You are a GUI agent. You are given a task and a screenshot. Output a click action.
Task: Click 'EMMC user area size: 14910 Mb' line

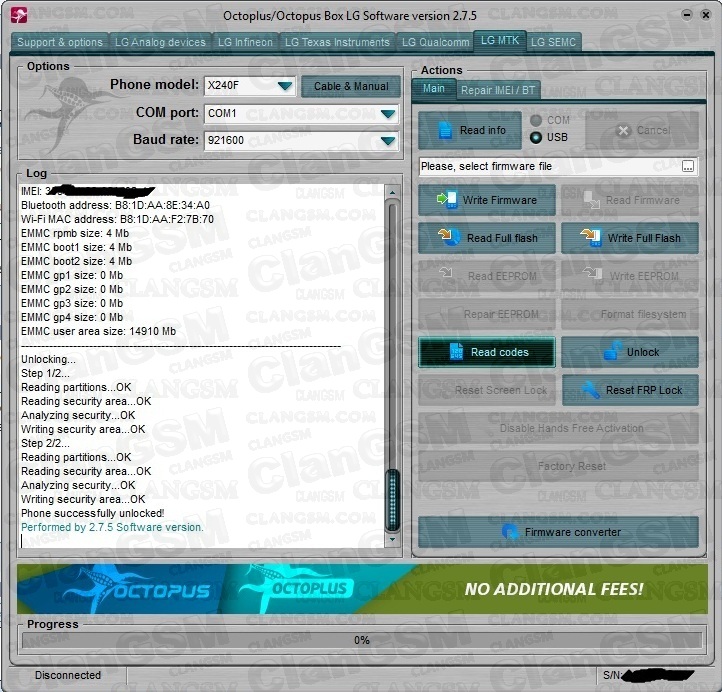pos(99,331)
